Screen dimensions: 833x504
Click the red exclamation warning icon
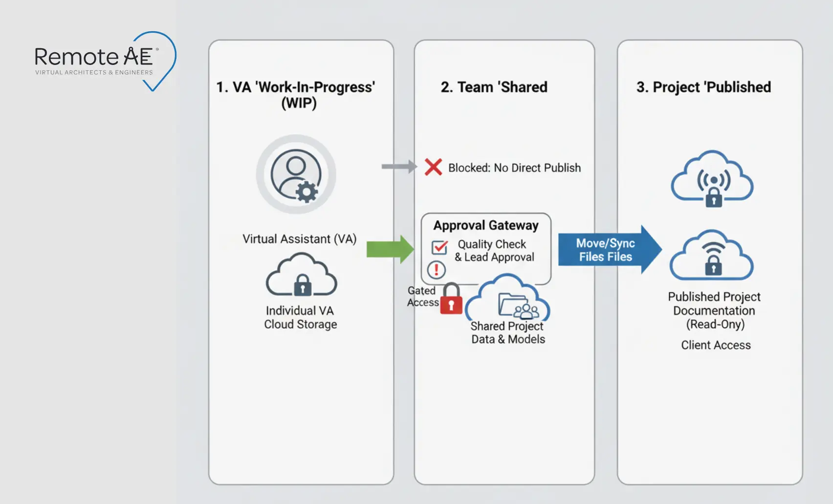tap(437, 270)
